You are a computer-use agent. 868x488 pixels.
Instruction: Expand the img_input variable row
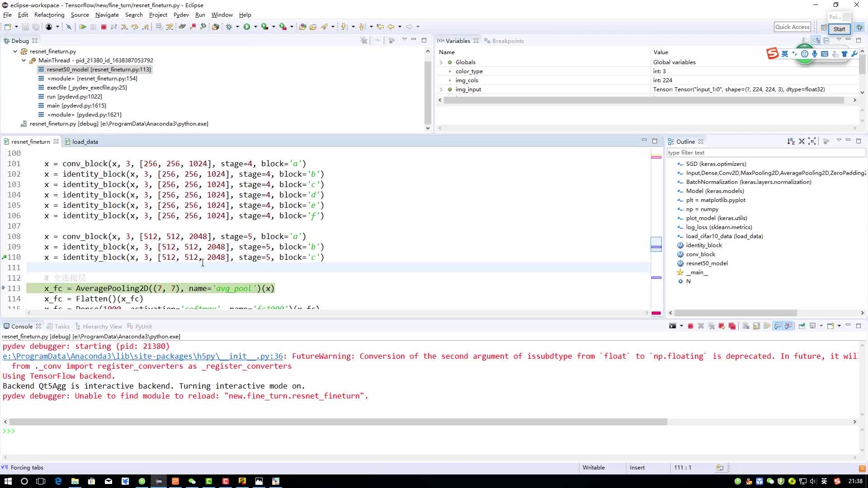tap(441, 89)
